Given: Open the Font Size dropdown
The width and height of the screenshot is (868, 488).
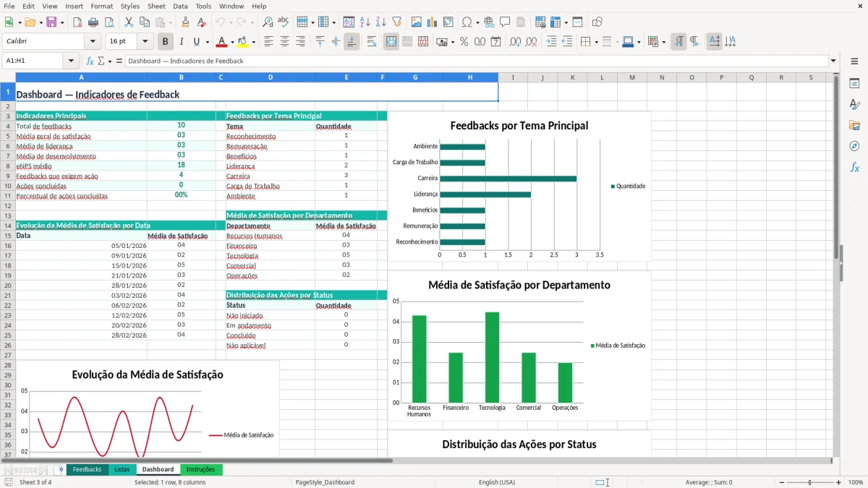Looking at the screenshot, I should [145, 42].
